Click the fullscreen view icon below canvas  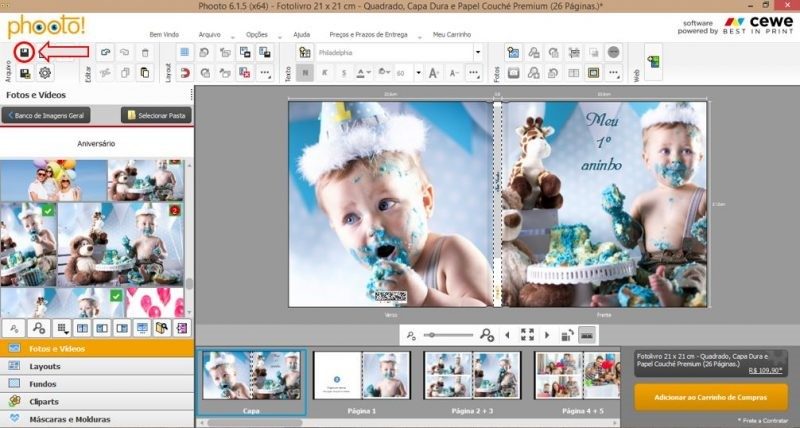tap(527, 335)
